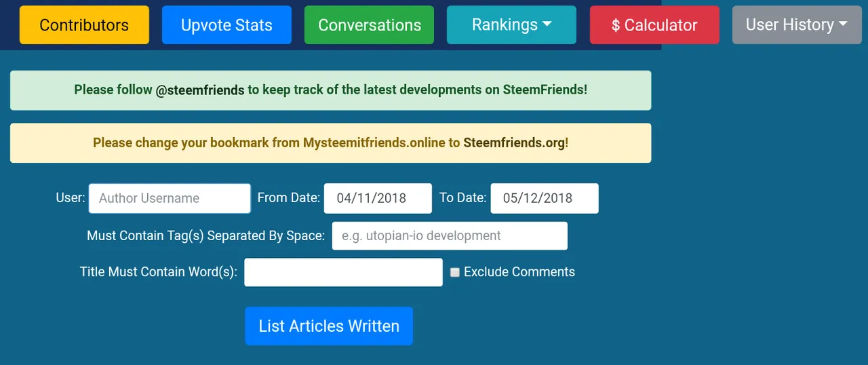Open the $ Calculator

tap(654, 25)
